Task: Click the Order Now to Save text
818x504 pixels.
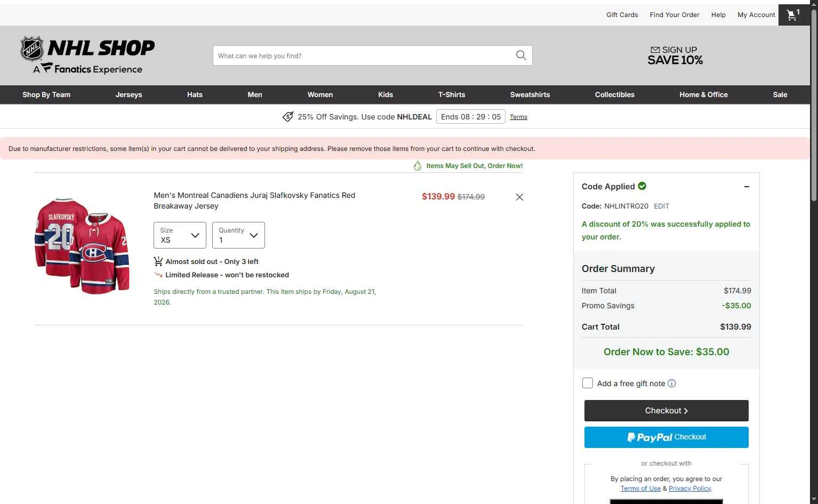Action: click(667, 352)
